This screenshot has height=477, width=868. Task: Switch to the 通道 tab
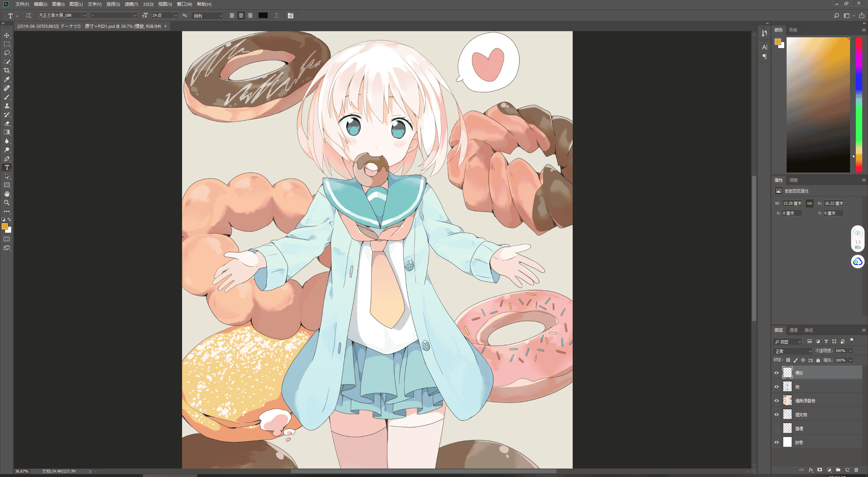[x=793, y=330]
